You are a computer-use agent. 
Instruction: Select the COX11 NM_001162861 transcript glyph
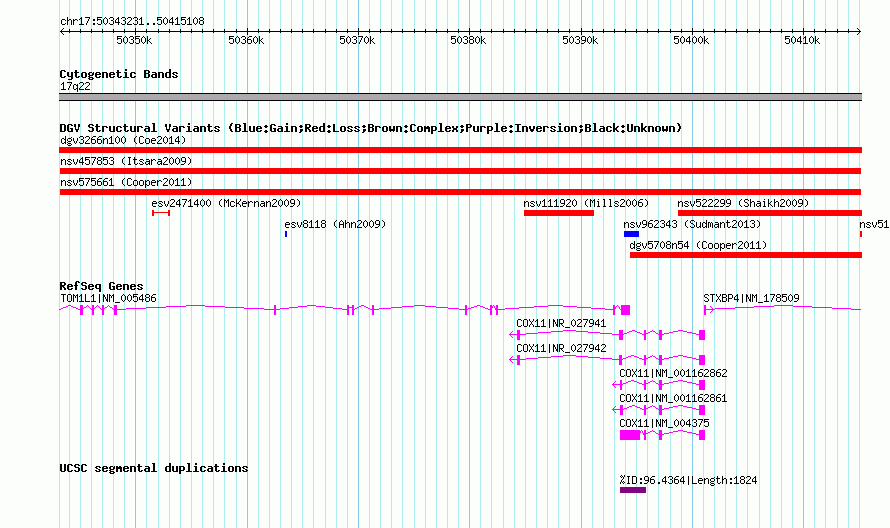pos(659,410)
